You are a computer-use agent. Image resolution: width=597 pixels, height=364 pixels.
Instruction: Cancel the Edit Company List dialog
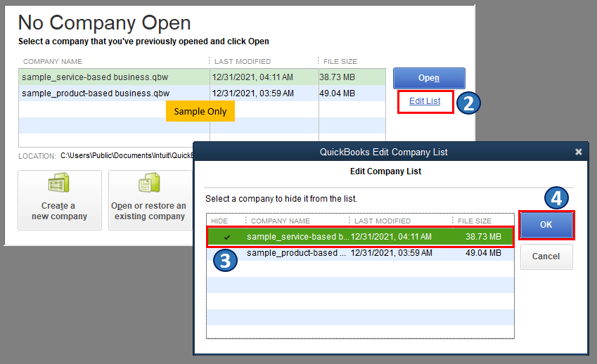546,256
